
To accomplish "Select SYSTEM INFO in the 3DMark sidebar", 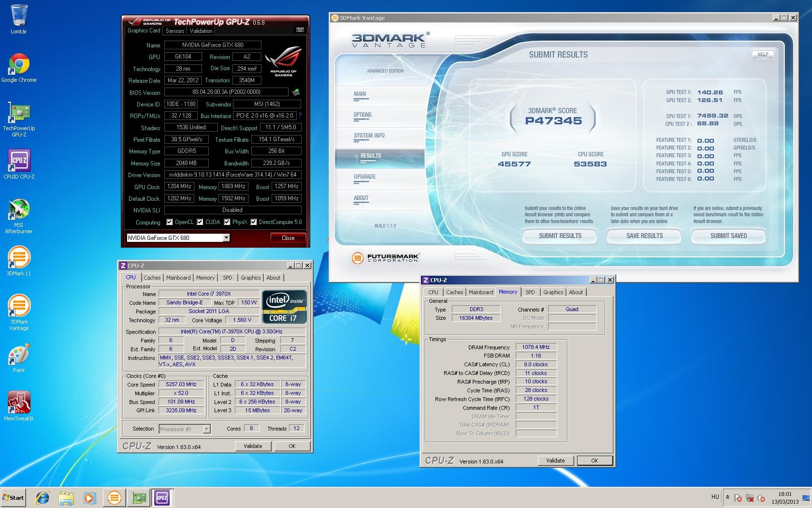I will (369, 135).
